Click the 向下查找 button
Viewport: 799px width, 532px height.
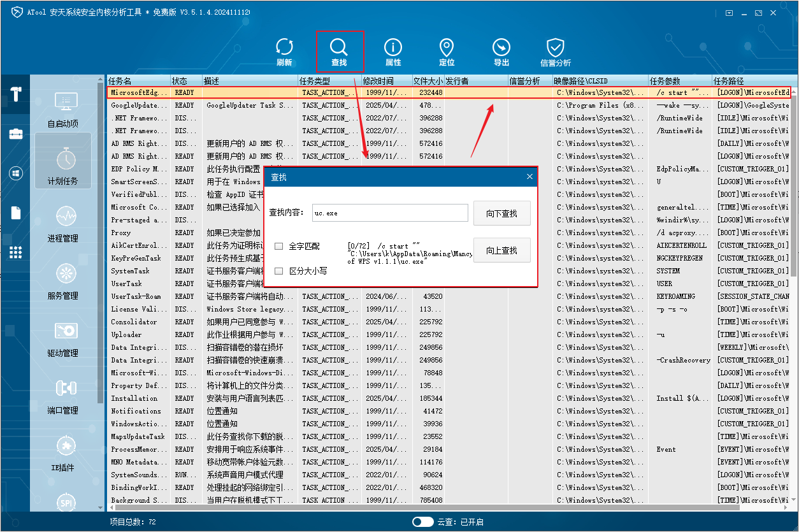click(x=502, y=213)
